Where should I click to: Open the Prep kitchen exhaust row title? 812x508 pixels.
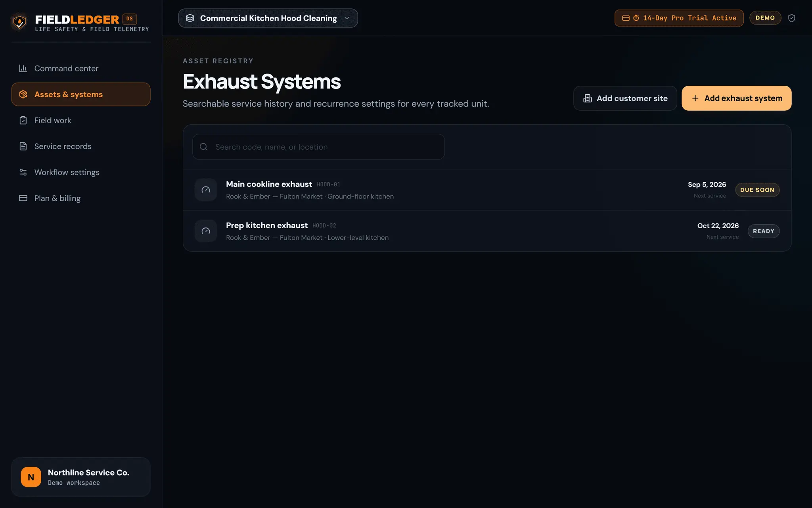[x=267, y=225]
